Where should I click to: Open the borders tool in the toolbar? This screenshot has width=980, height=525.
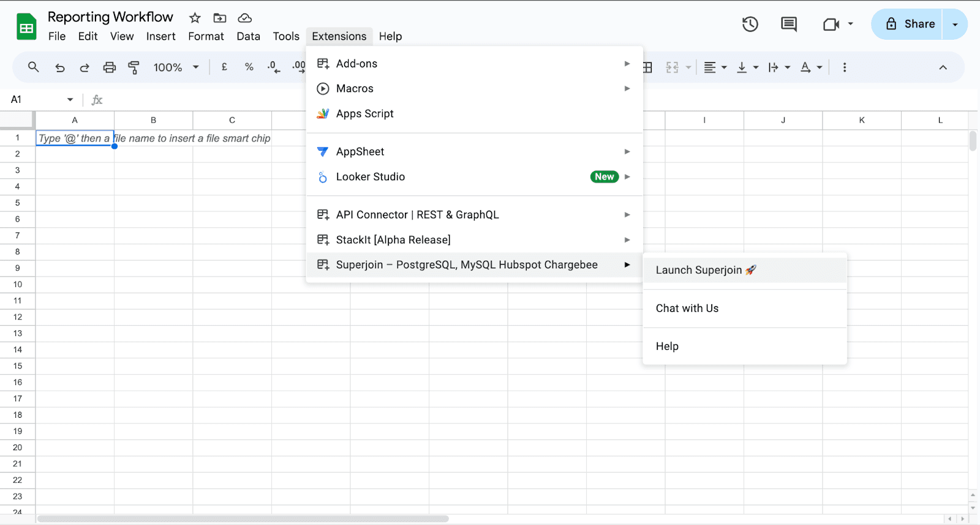[x=647, y=67]
